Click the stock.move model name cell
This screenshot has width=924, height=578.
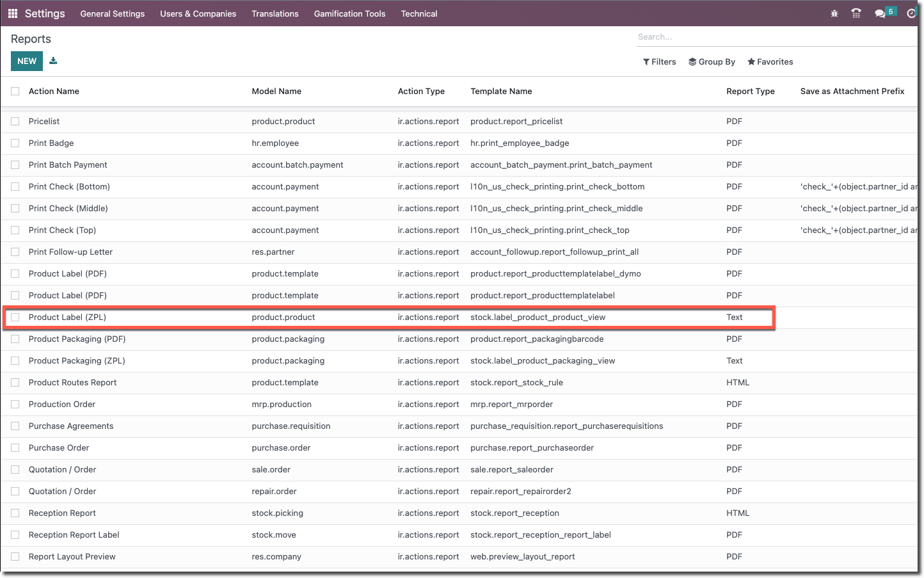[274, 535]
